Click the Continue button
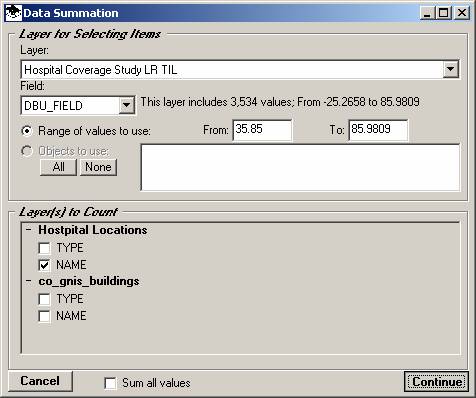The width and height of the screenshot is (476, 398). [436, 381]
